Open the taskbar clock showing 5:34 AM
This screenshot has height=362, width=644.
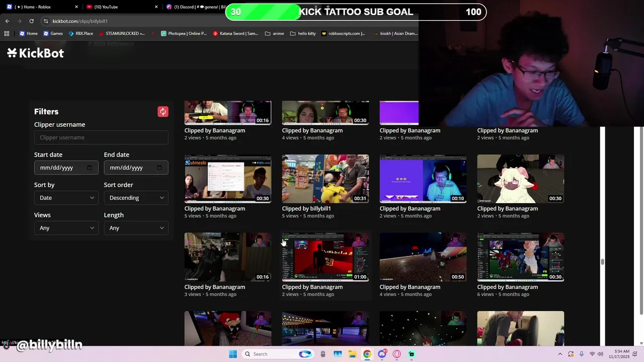tap(619, 354)
